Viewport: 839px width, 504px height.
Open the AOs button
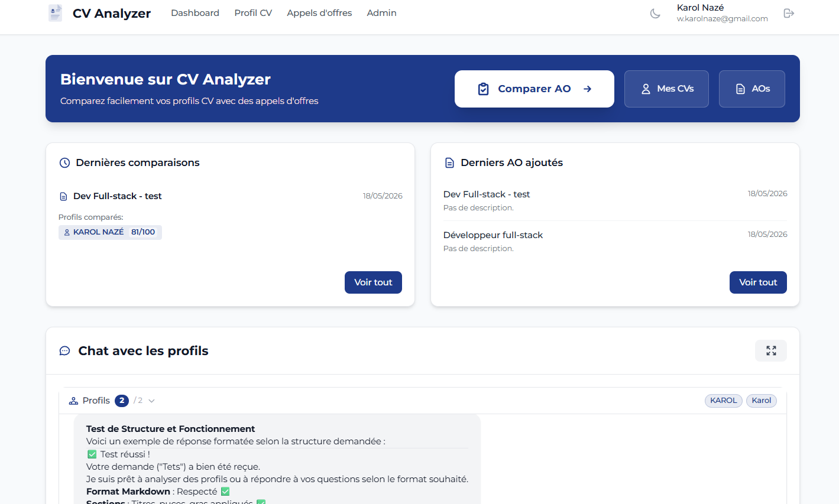click(x=752, y=89)
